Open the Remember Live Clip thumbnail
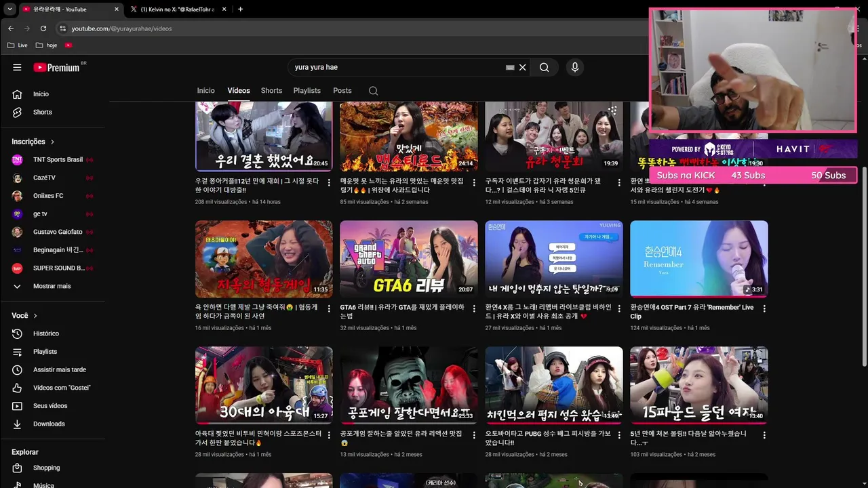 click(699, 259)
